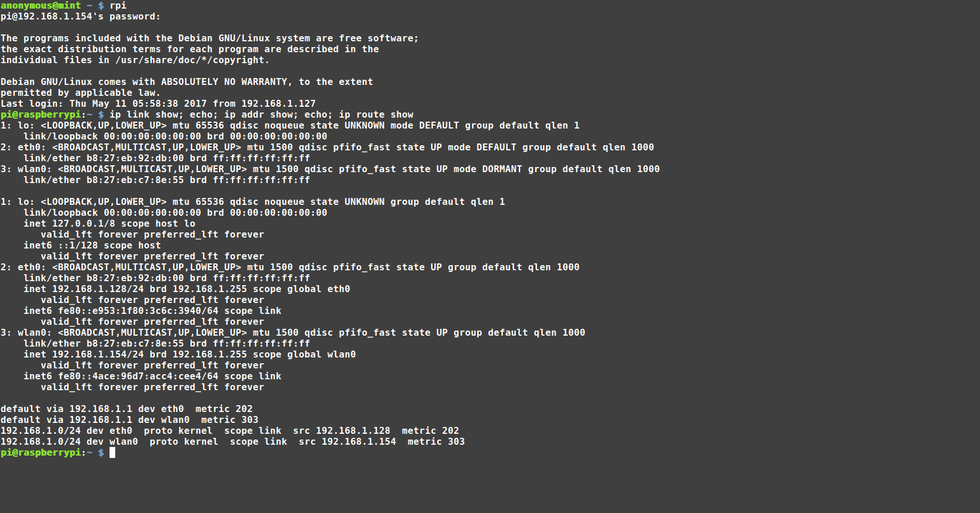Screen dimensions: 980x513
Task: Click the anonymous@mint prompt text
Action: click(41, 6)
